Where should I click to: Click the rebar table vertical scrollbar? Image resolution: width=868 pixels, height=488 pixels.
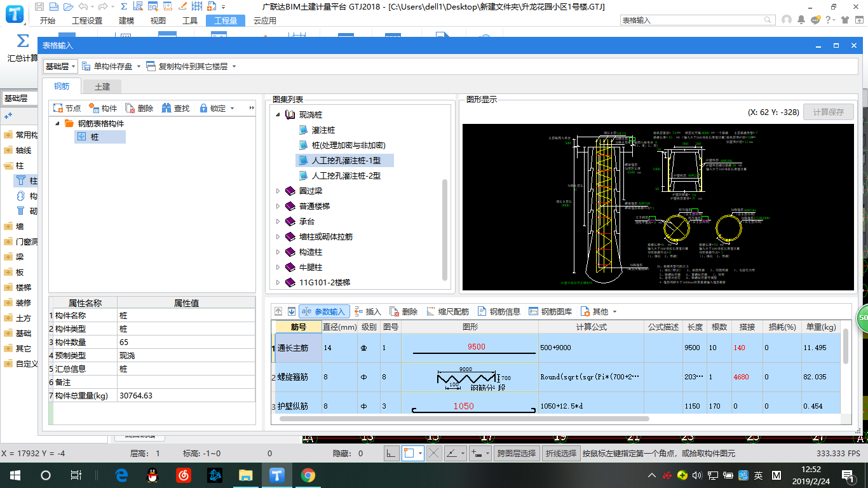tap(846, 346)
